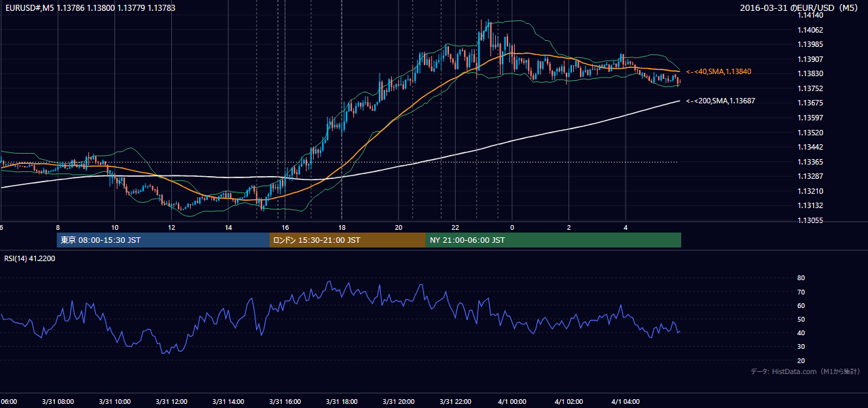The height and width of the screenshot is (408, 868).
Task: Click RSI scale value 50
Action: (x=801, y=319)
